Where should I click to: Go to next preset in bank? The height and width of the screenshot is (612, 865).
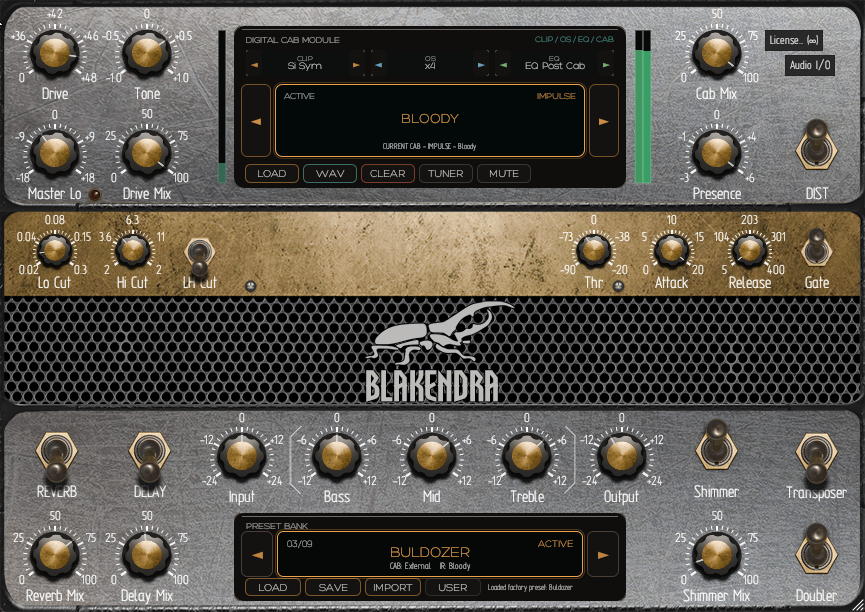point(603,555)
